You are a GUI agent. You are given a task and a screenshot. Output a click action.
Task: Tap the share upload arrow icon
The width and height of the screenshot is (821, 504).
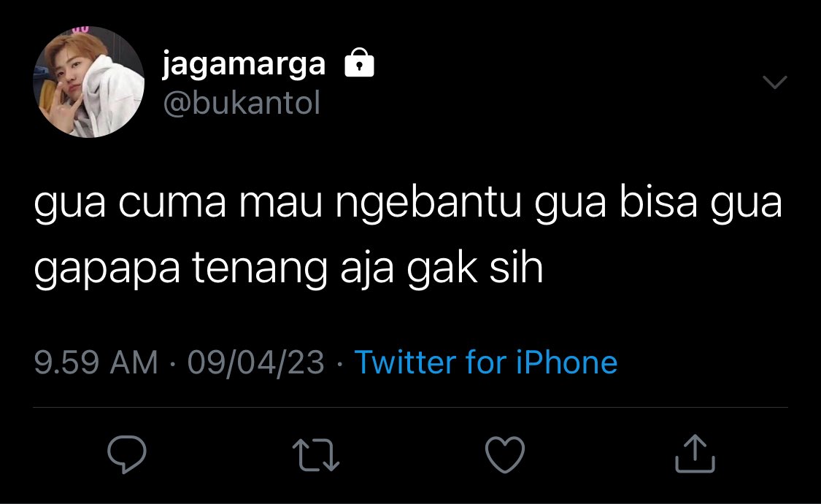[x=695, y=454]
